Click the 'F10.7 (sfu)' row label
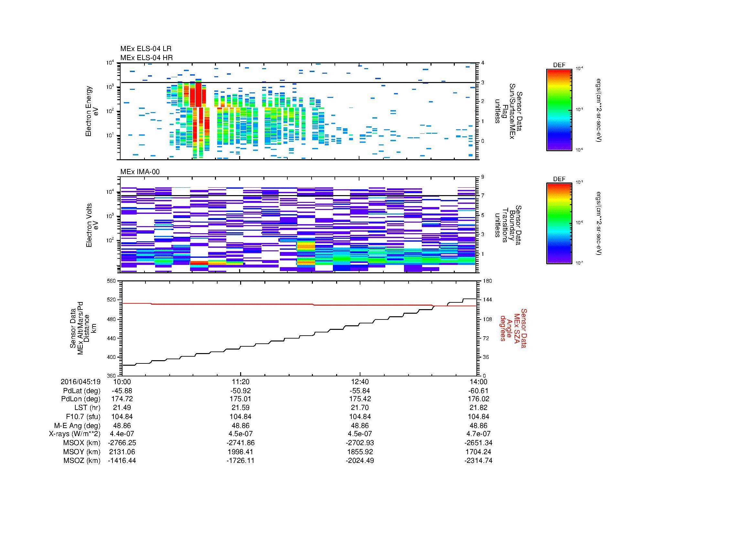 click(83, 416)
